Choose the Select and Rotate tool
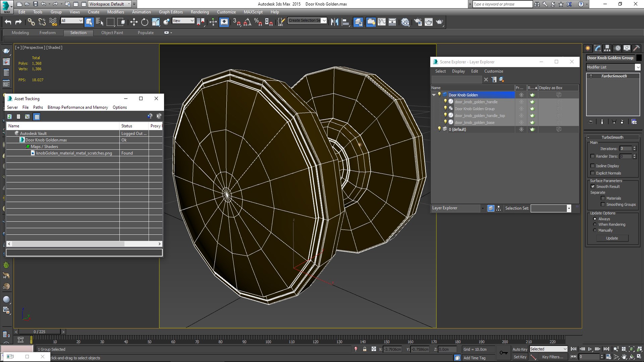Image resolution: width=644 pixels, height=362 pixels. click(145, 22)
